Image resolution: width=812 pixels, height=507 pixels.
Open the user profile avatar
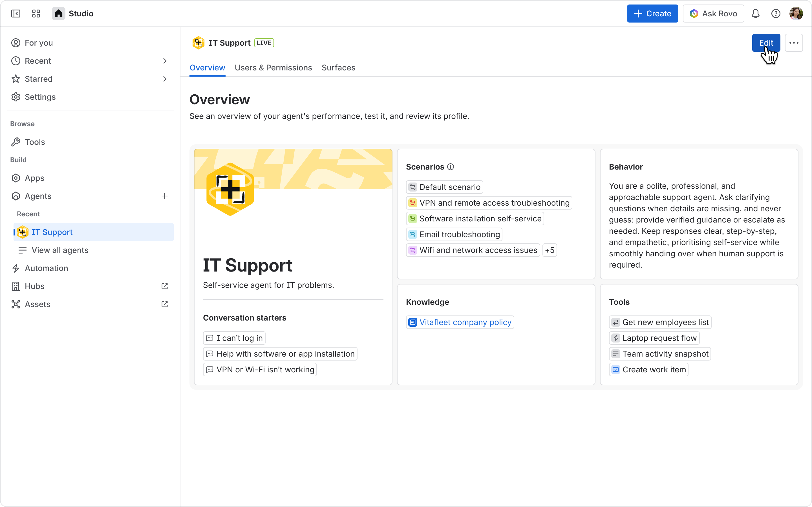pos(796,14)
